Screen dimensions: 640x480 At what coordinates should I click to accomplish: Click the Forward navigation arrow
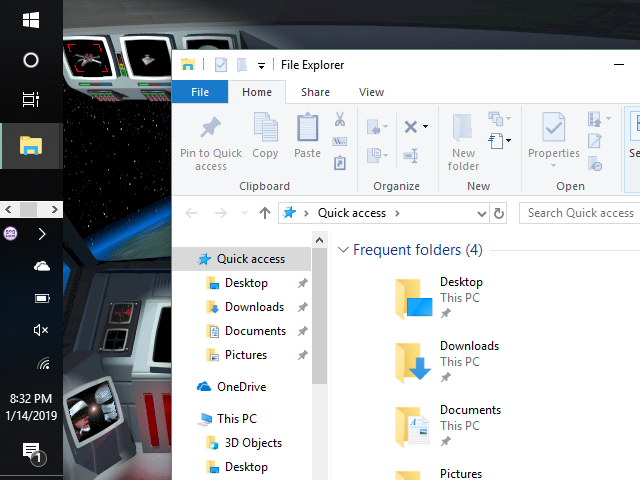pos(221,213)
